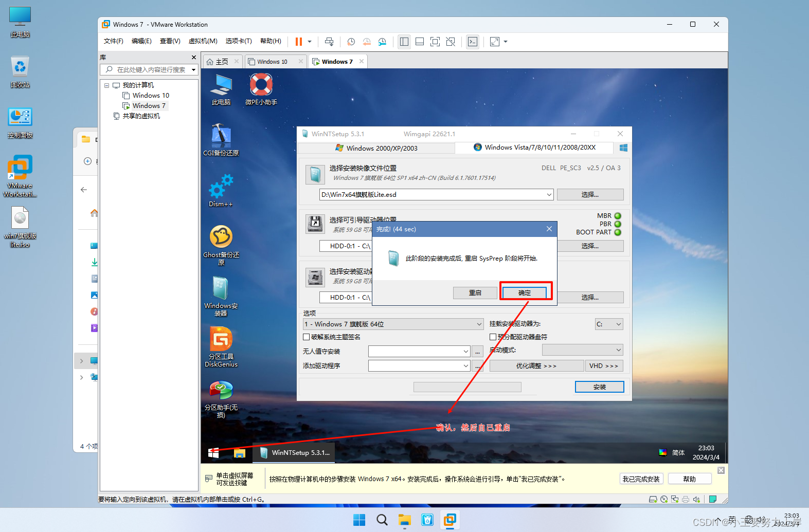
Task: Click the 安装 button in WinNTSetup
Action: click(600, 387)
